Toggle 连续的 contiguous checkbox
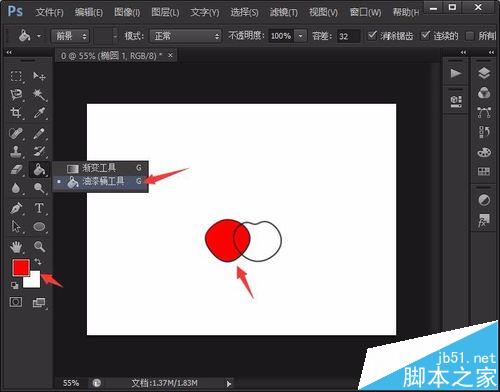Viewport: 500px width, 392px height. tap(425, 35)
